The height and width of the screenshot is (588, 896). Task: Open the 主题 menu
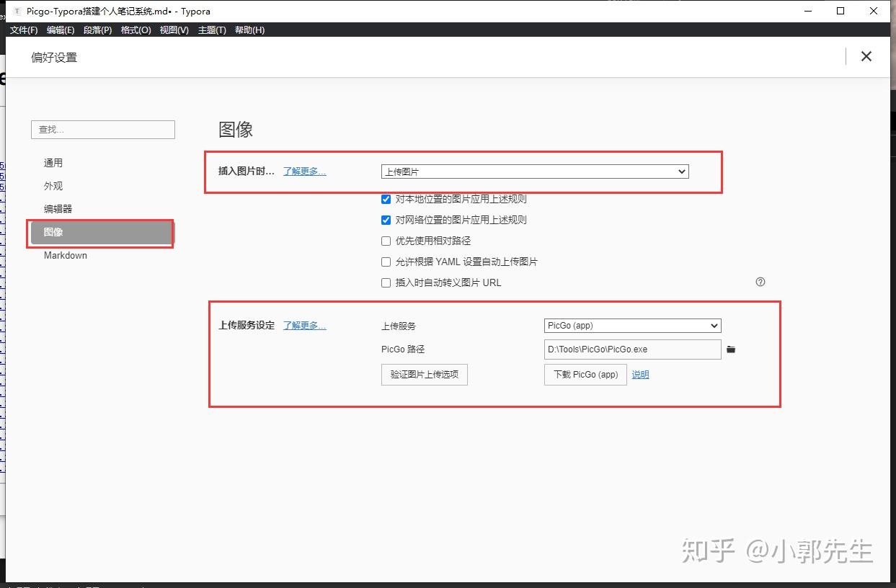pos(211,30)
